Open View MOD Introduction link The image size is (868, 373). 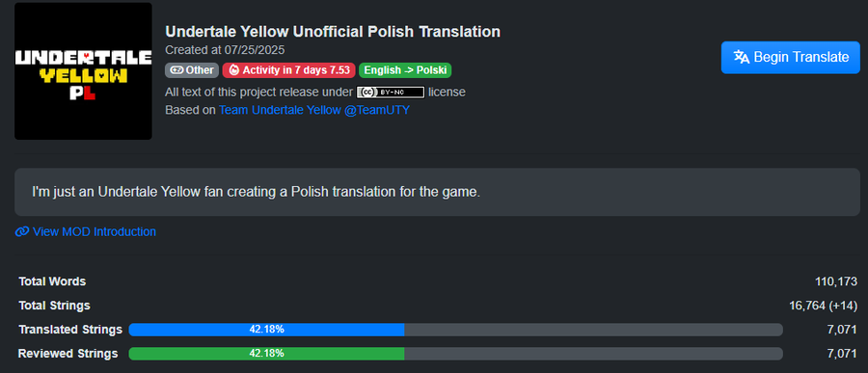click(85, 231)
